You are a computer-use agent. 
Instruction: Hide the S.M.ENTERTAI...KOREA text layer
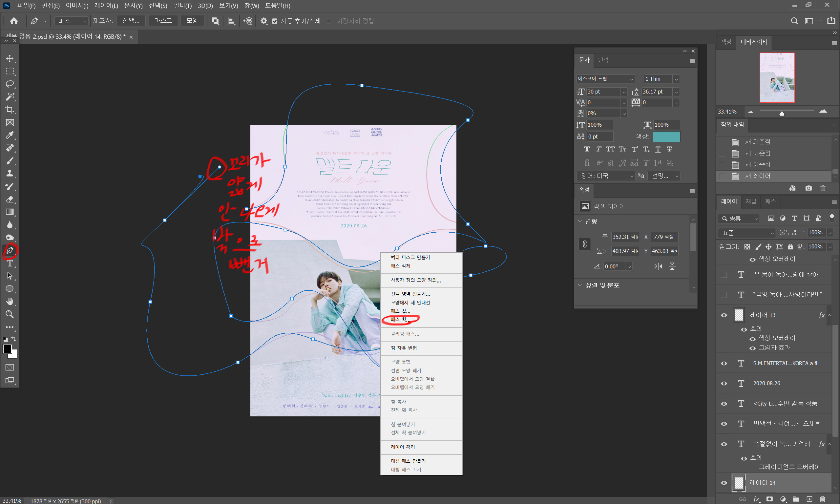point(724,363)
